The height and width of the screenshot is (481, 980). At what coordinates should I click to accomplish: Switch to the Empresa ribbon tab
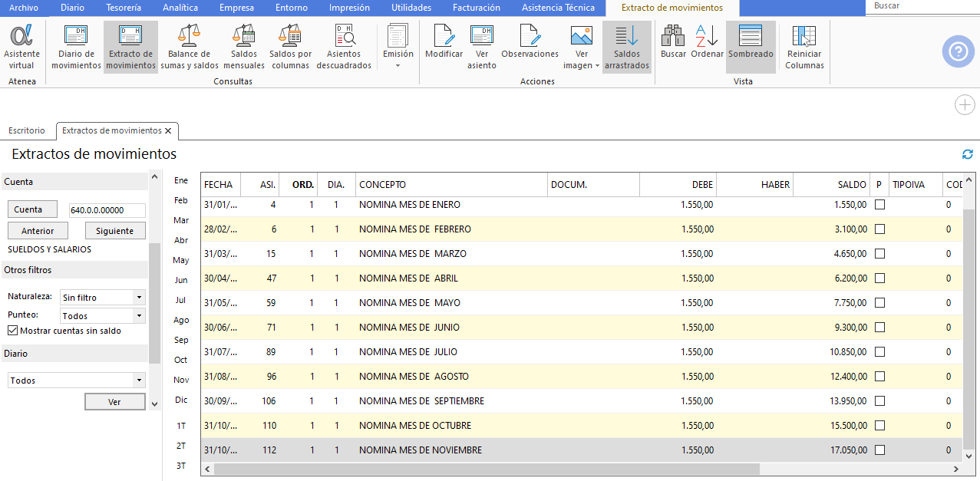pyautogui.click(x=236, y=8)
